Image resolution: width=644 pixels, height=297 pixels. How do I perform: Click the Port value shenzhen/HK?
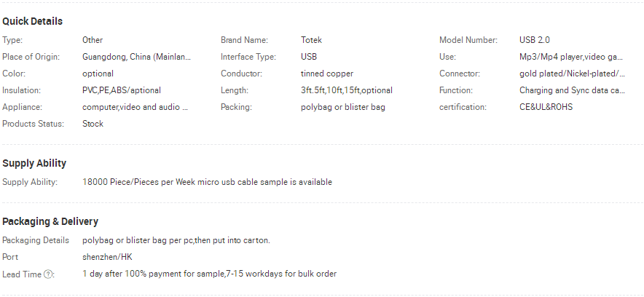pos(107,257)
